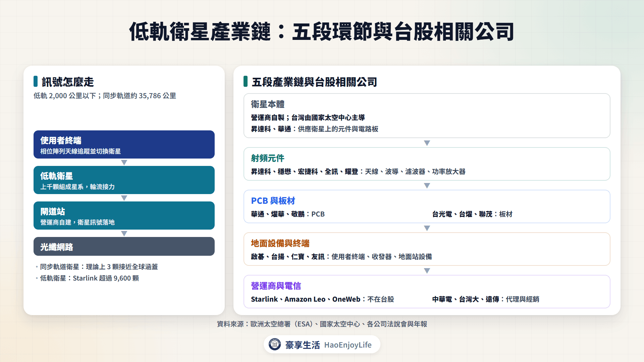The image size is (644, 362).
Task: Click the arrow between 低軌衛星 and 閘道站 blocks
Action: coord(124,198)
